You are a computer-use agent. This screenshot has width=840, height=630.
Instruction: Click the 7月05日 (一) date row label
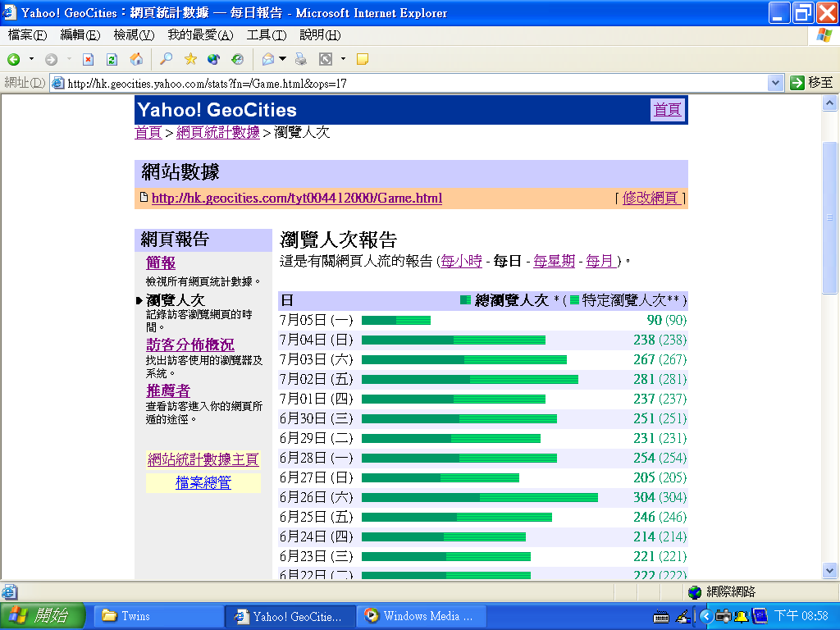pyautogui.click(x=316, y=321)
